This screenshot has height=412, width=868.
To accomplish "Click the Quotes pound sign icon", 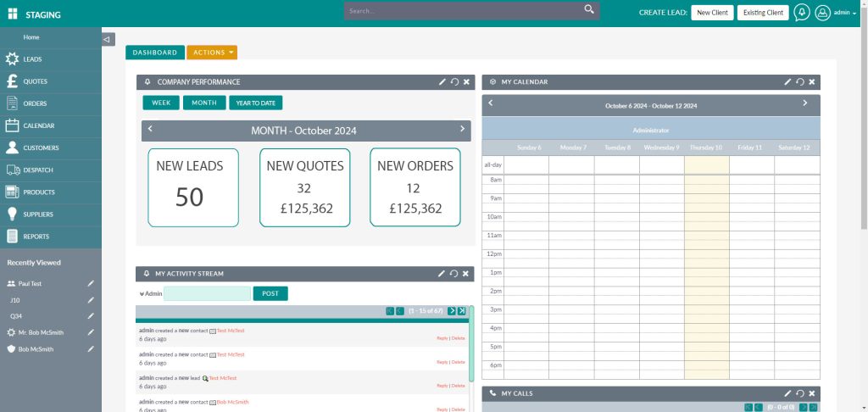I will [x=12, y=81].
